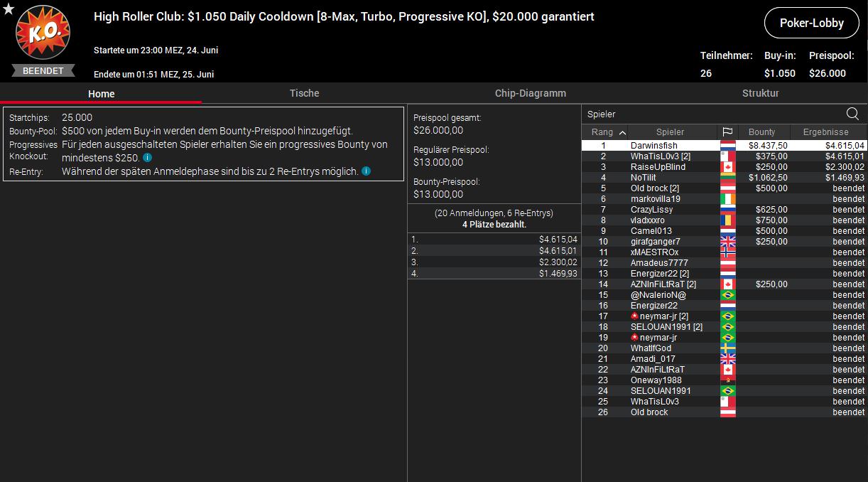Sort the list by Bounty column
This screenshot has height=482, width=868.
coord(761,132)
